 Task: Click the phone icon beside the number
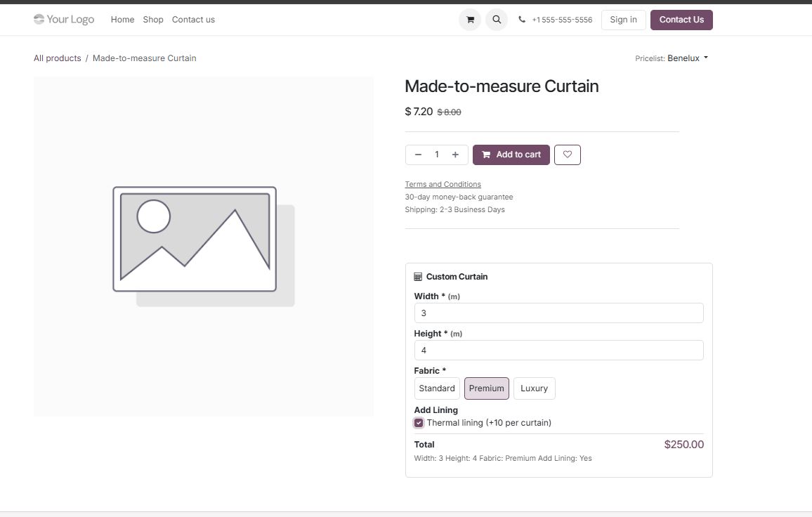tap(522, 20)
